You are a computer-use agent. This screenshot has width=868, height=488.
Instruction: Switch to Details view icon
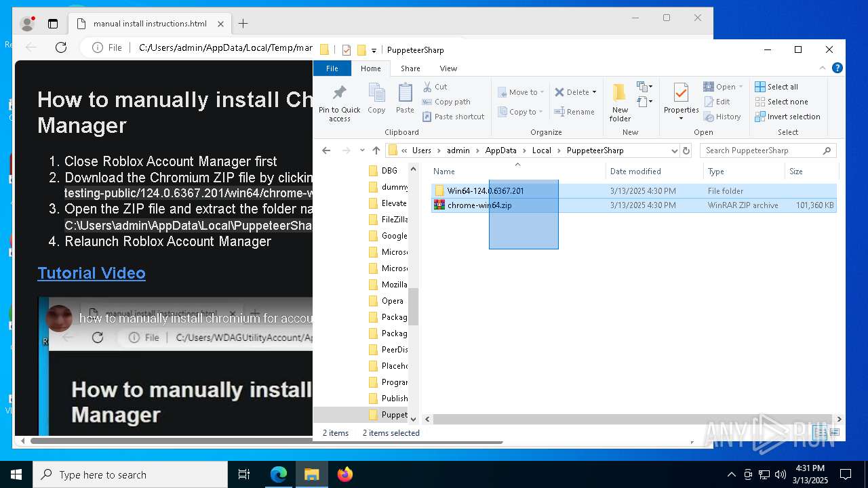820,432
